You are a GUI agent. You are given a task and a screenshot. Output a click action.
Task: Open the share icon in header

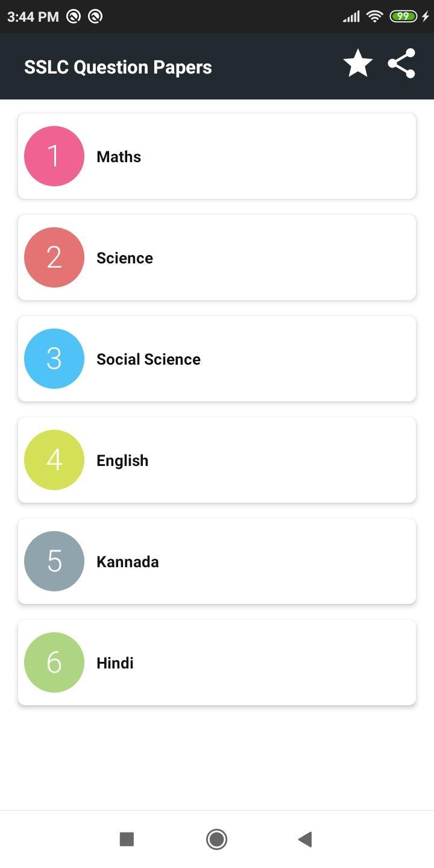coord(402,63)
